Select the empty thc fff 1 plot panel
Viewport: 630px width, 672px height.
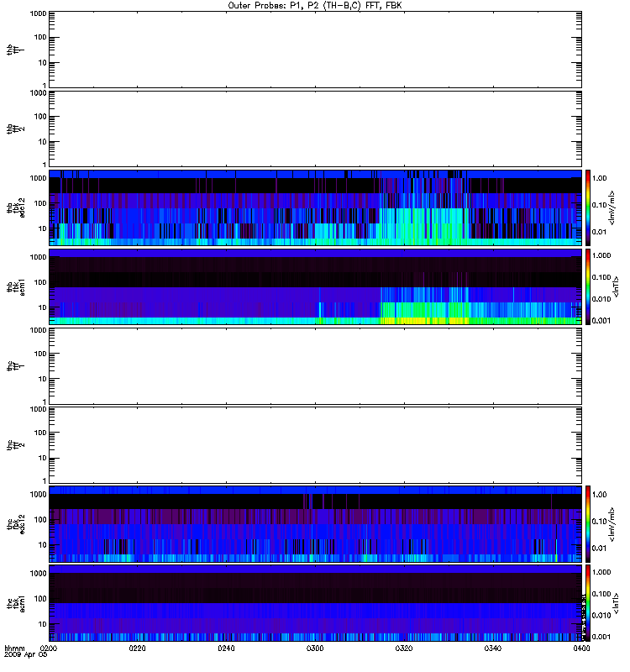[x=316, y=366]
